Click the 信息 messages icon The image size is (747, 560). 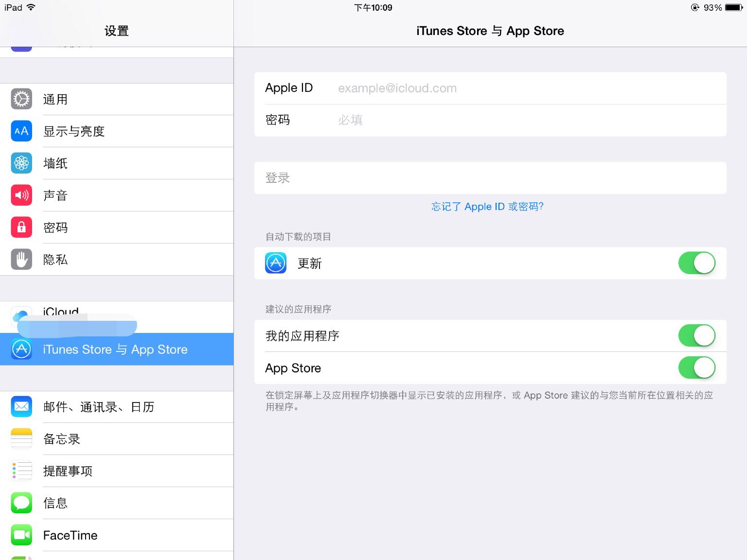pos(21,503)
